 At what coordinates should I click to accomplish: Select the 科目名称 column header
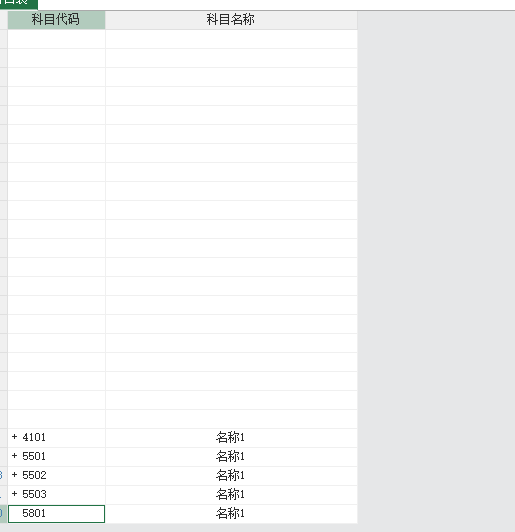click(231, 20)
